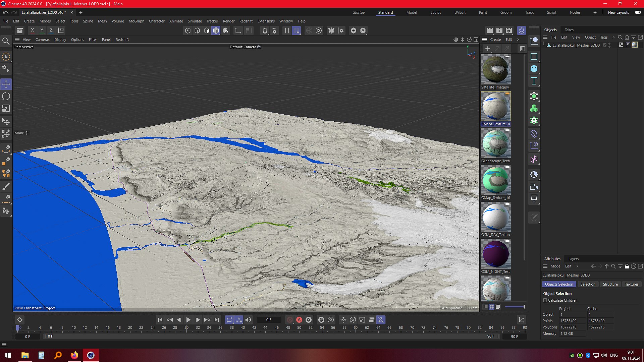Viewport: 644px width, 362px height.
Task: Click the Play Forwards button
Action: pos(188,320)
